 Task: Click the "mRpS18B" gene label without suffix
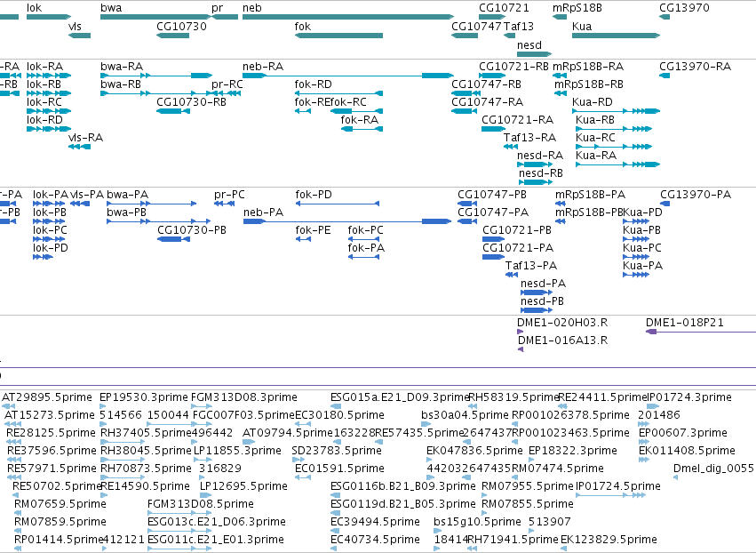577,8
